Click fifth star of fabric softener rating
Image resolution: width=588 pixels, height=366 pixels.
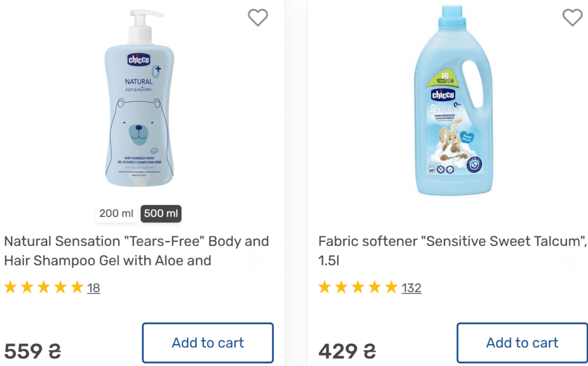point(392,287)
